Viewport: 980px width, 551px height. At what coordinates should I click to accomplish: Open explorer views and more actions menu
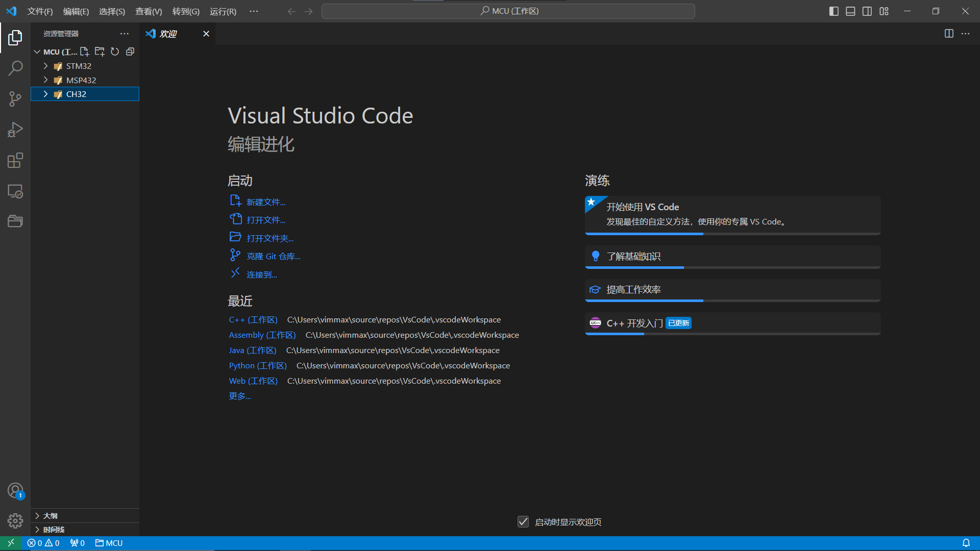pyautogui.click(x=125, y=34)
